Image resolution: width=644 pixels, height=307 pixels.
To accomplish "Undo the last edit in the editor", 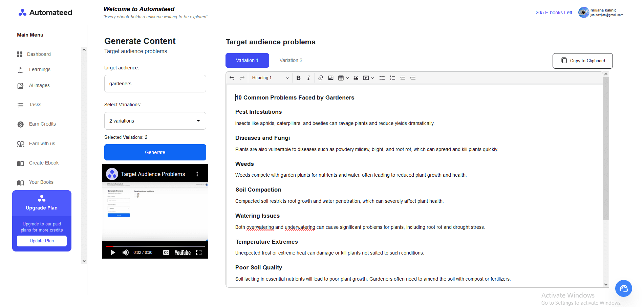I will click(x=232, y=78).
